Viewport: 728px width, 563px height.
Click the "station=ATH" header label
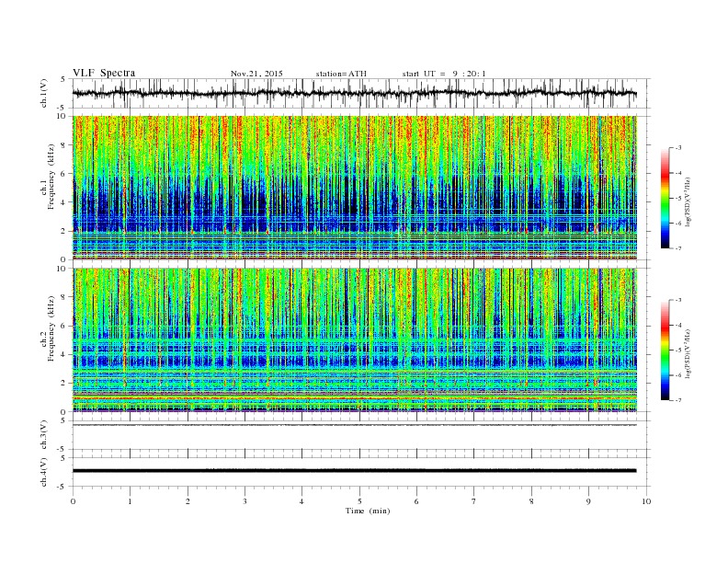click(341, 74)
